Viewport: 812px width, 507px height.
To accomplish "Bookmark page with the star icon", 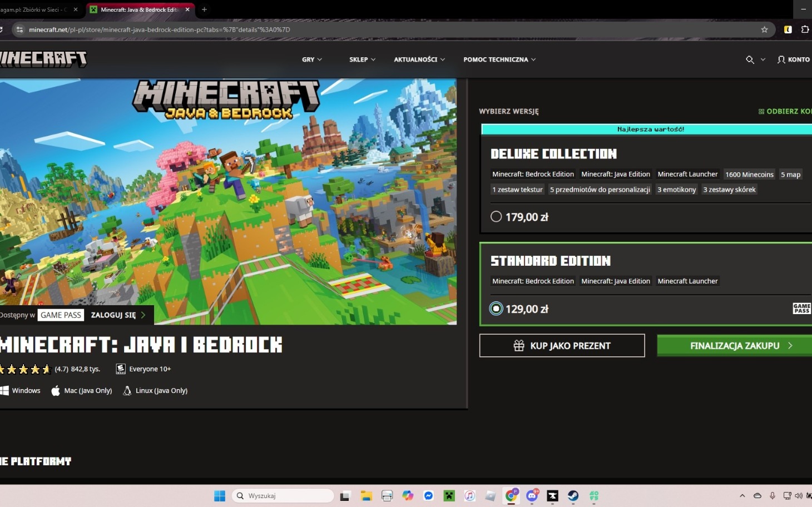I will [x=764, y=29].
